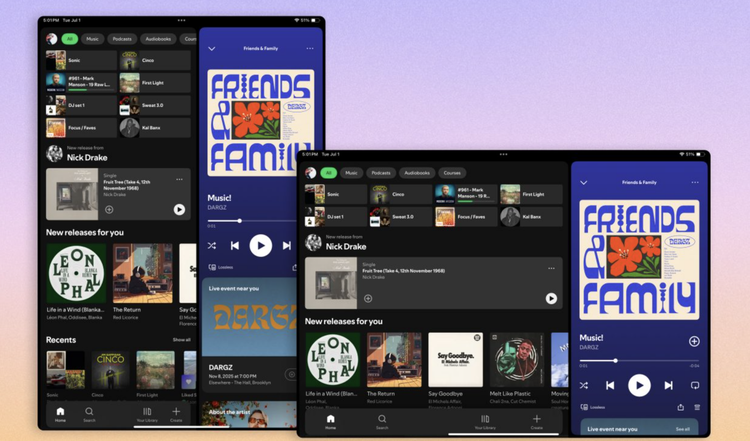Select All filter chip in landscape window
This screenshot has width=750, height=441.
[x=329, y=173]
